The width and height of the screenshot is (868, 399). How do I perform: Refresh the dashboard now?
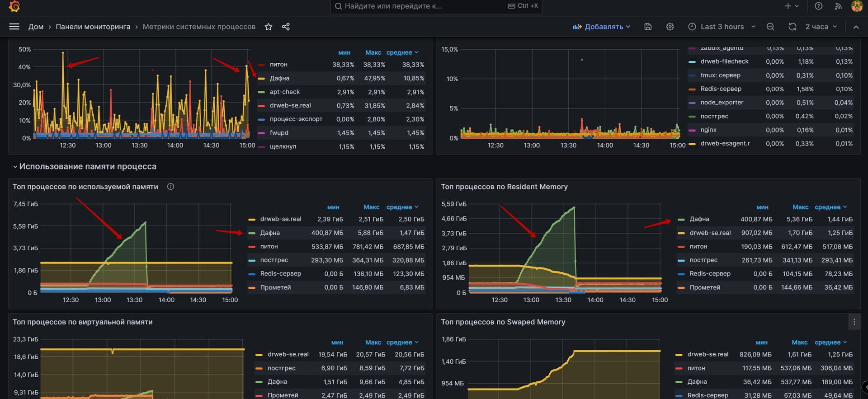pyautogui.click(x=793, y=27)
